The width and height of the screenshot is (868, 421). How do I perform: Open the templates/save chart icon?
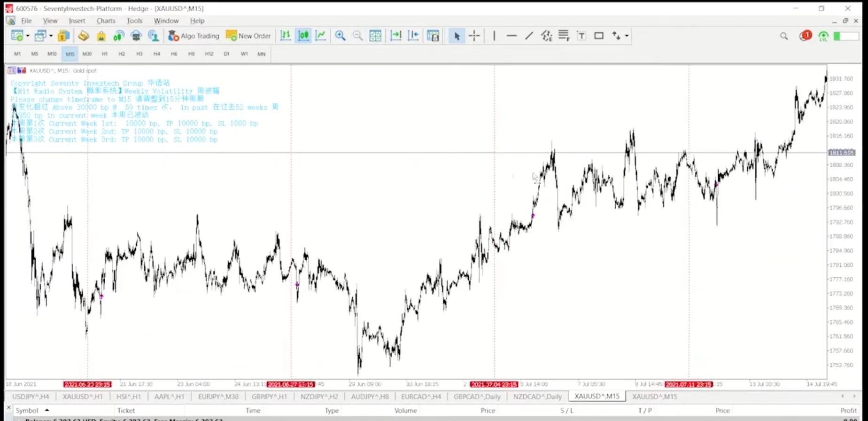click(433, 36)
